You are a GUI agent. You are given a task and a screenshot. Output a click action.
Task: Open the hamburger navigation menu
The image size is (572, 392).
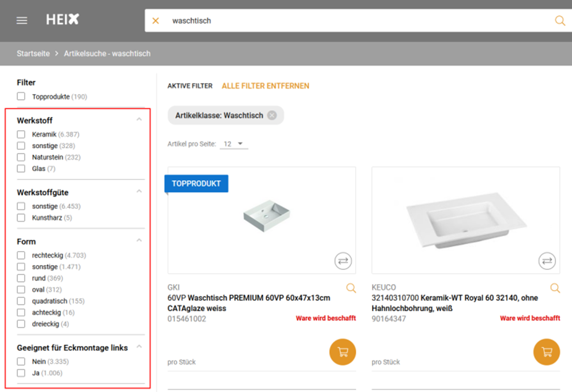coord(22,21)
